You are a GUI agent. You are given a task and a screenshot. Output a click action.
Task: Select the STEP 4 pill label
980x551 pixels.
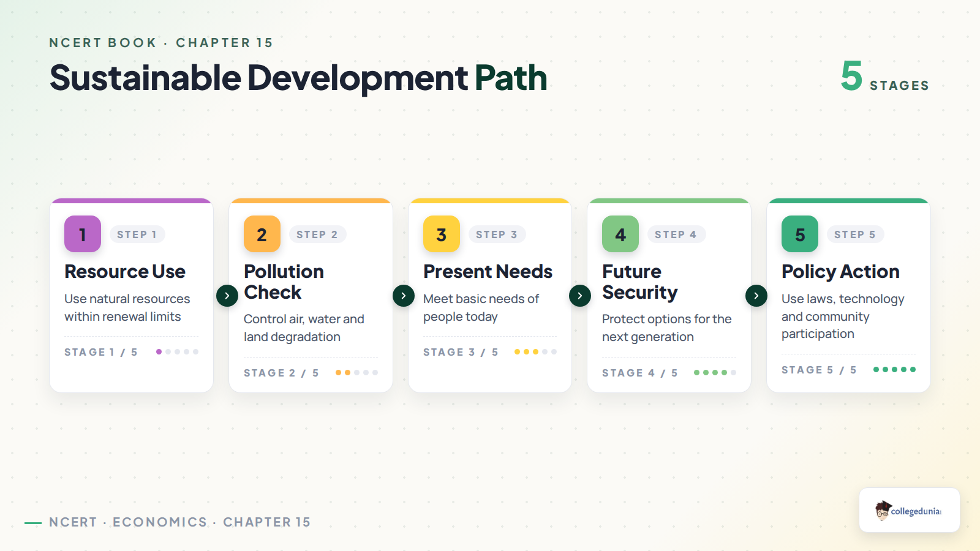click(x=676, y=234)
